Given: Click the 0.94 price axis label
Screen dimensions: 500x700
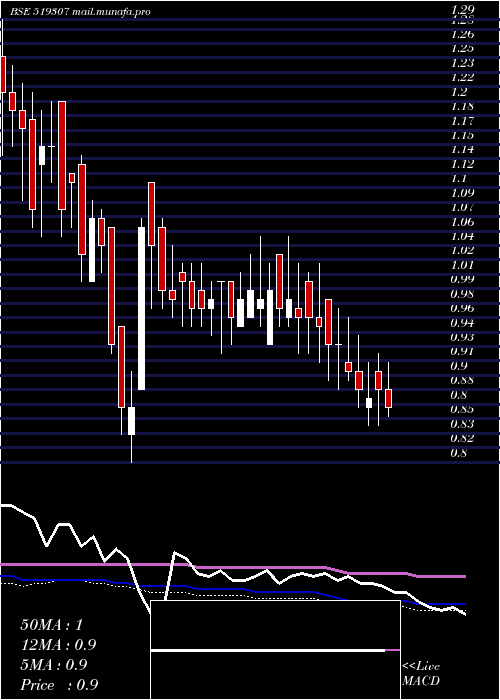Looking at the screenshot, I should point(463,323).
